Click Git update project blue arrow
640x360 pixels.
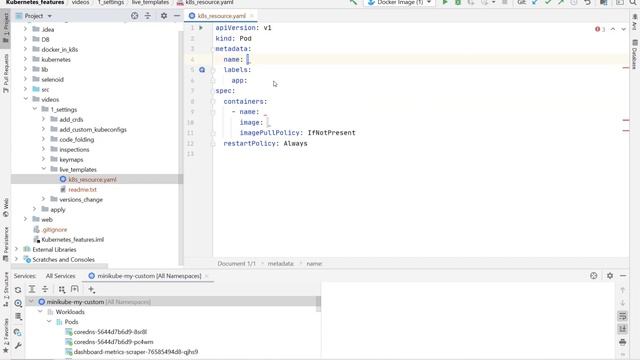pyautogui.click(x=535, y=2)
